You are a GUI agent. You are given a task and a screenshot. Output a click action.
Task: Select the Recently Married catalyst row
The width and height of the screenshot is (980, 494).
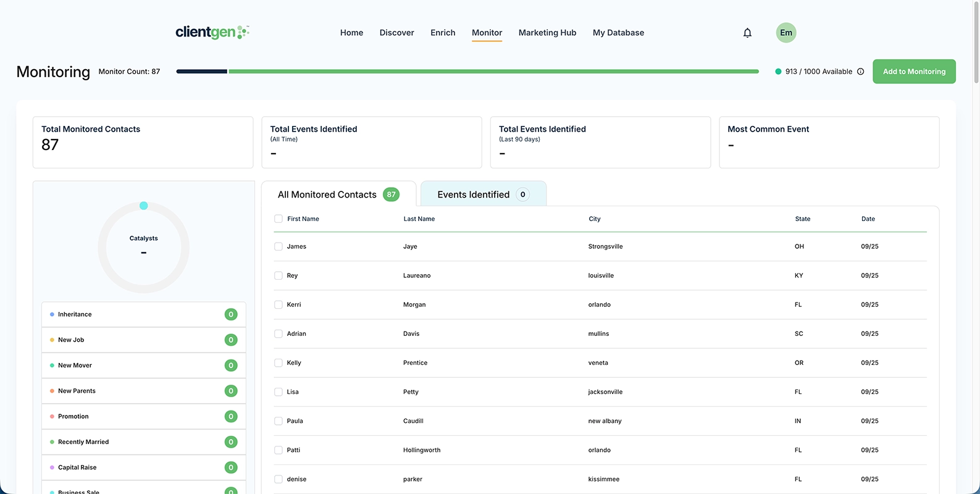pos(83,442)
